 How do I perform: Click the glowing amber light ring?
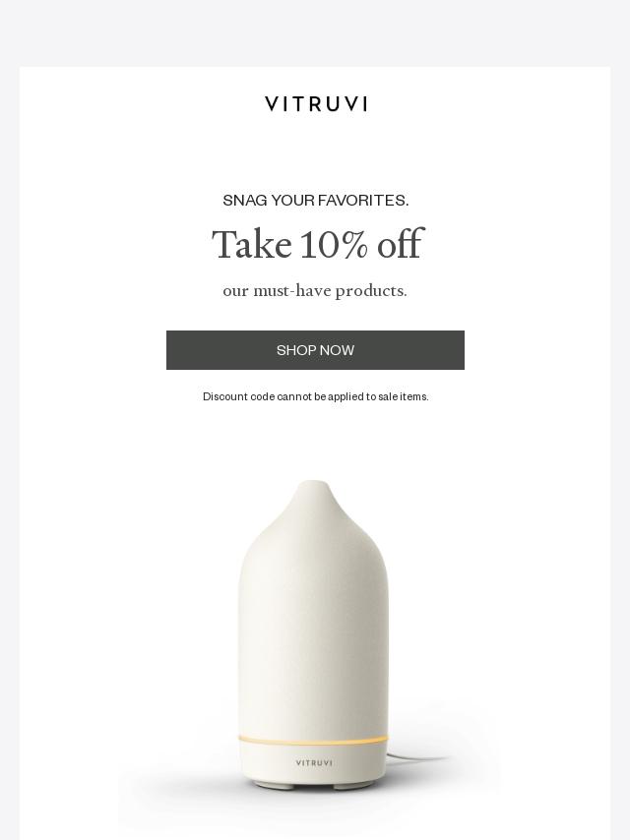pos(314,740)
